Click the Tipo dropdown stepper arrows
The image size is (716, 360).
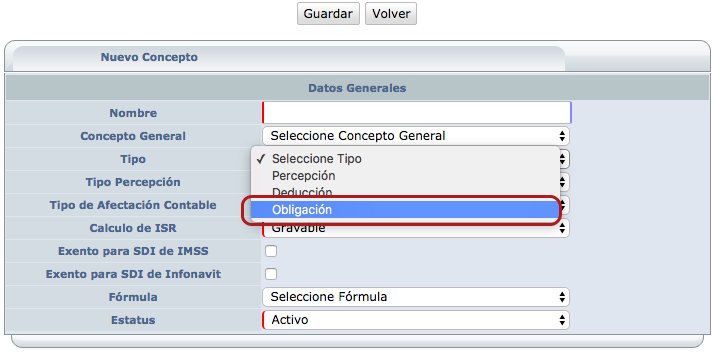tap(563, 159)
